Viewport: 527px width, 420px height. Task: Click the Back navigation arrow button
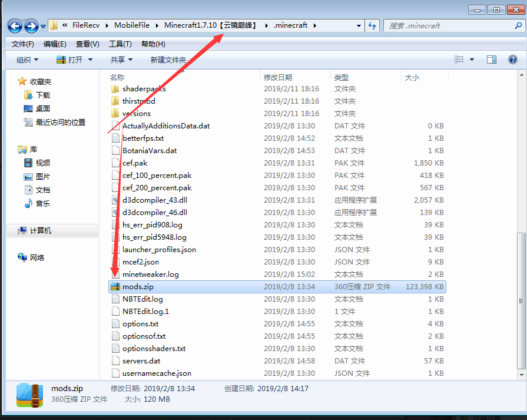15,26
